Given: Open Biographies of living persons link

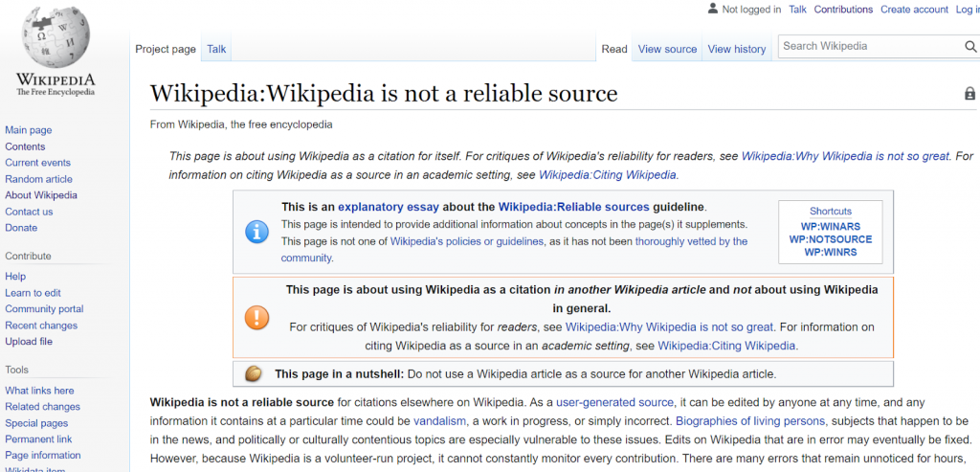Looking at the screenshot, I should tap(750, 420).
